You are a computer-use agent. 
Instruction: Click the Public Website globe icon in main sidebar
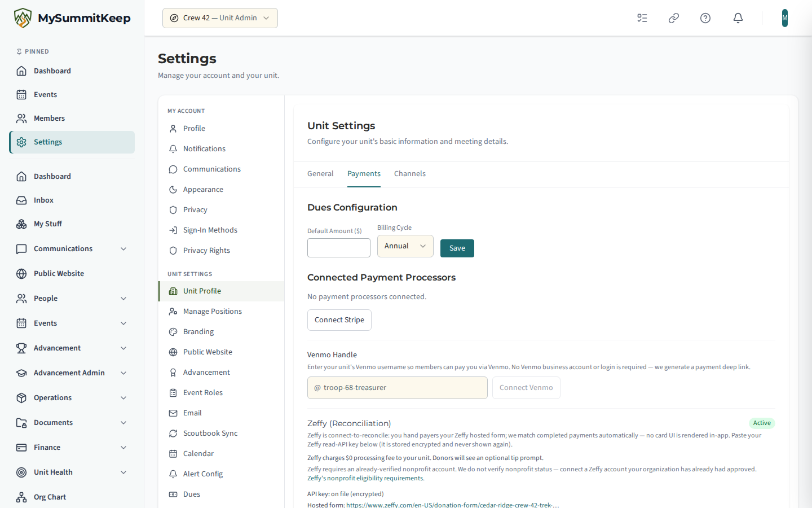[21, 274]
